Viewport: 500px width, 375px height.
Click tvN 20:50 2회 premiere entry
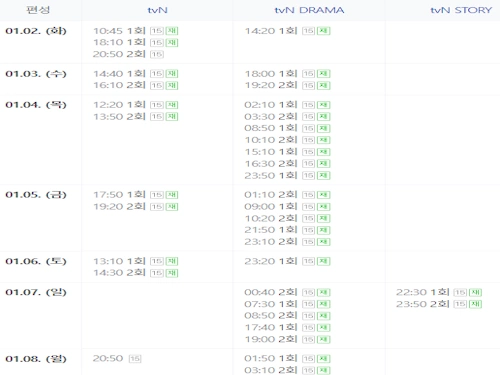coord(128,54)
